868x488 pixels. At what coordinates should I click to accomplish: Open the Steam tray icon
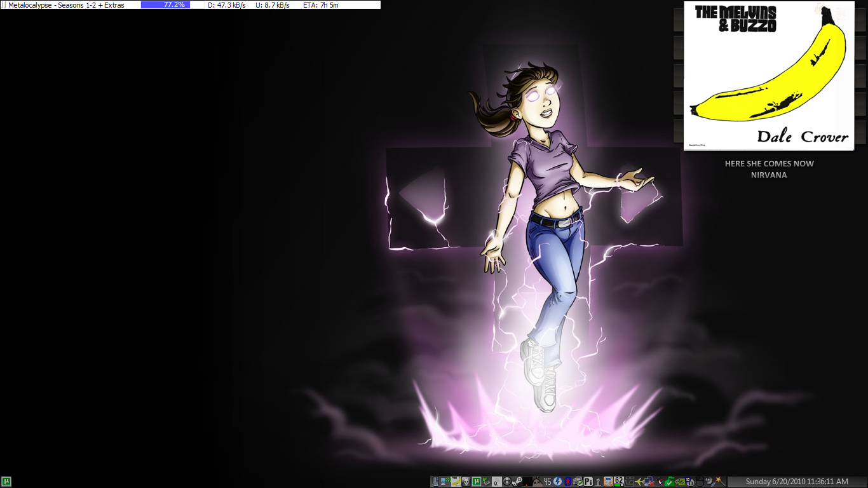[x=517, y=482]
